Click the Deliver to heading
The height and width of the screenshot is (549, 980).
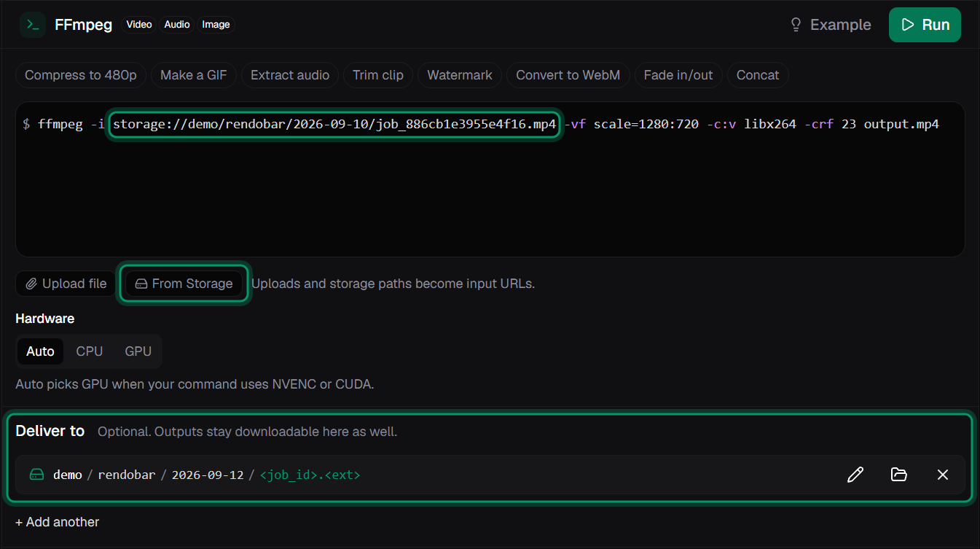coord(50,431)
